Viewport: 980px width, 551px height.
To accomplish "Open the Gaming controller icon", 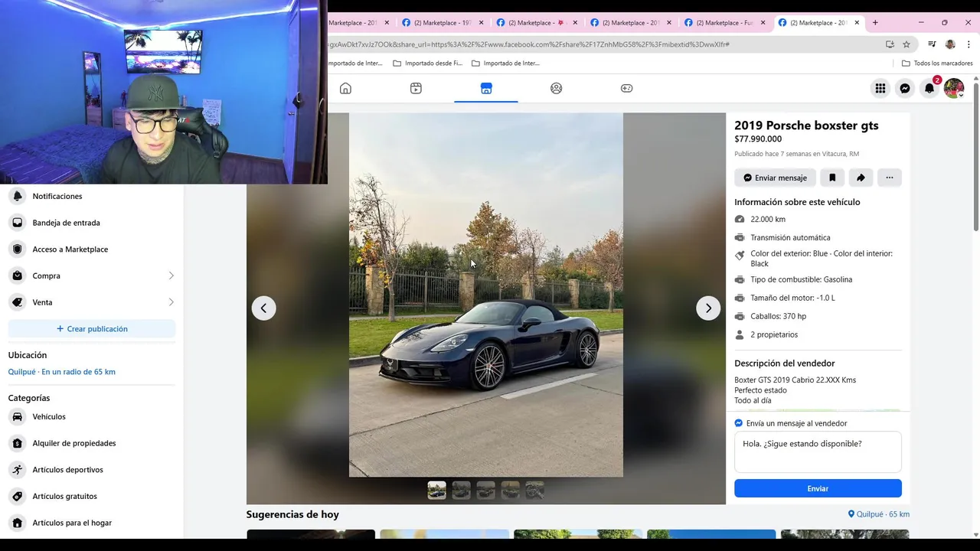I will coord(626,88).
